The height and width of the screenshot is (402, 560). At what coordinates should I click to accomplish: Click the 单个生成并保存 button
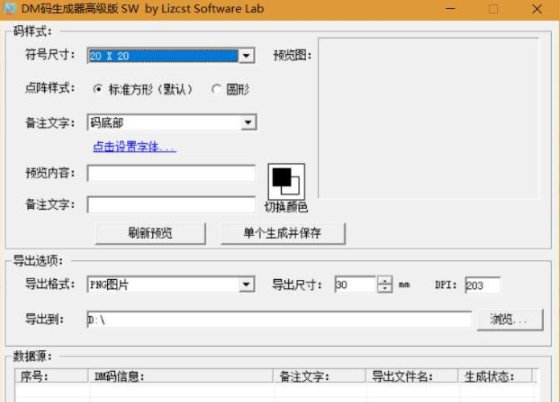coord(283,233)
